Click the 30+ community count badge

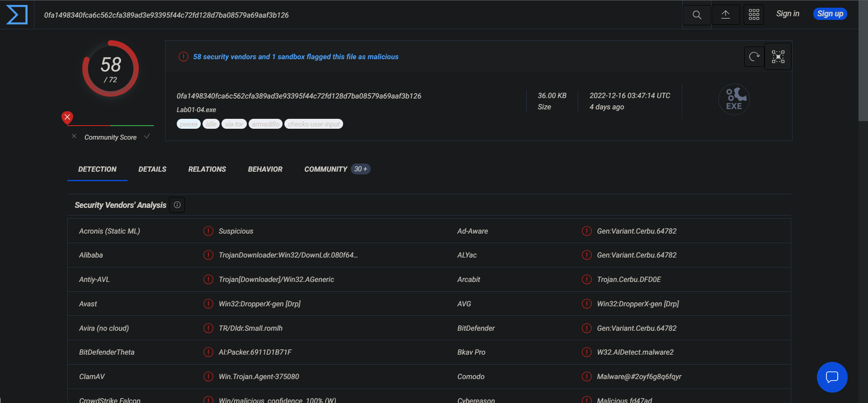coord(361,169)
